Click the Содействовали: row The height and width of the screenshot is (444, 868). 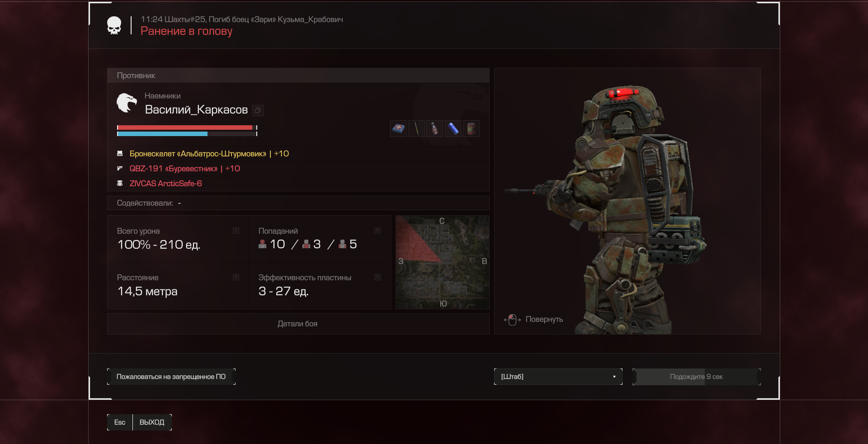(x=298, y=203)
